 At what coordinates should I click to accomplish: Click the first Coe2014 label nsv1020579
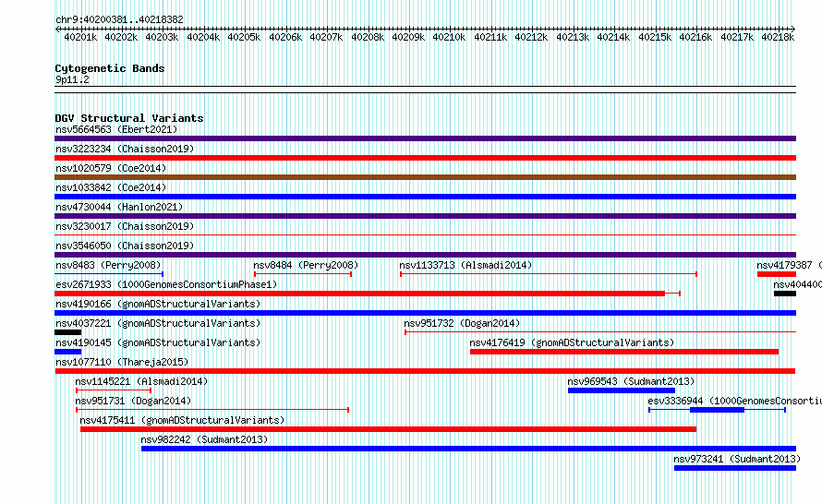pyautogui.click(x=111, y=168)
